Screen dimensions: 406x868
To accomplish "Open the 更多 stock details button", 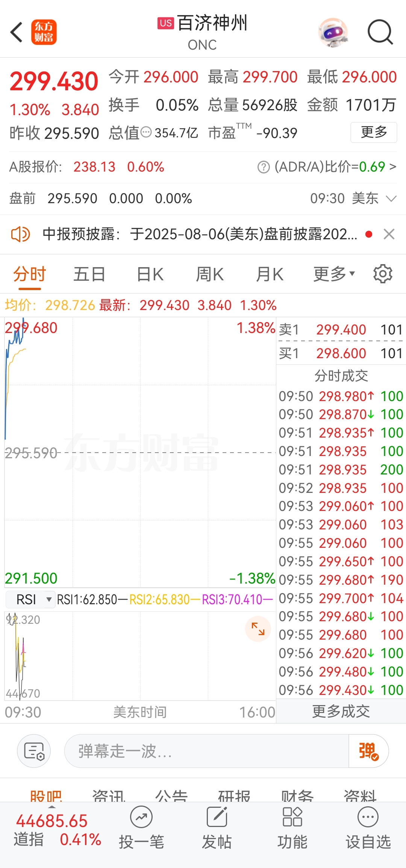I will pyautogui.click(x=374, y=132).
